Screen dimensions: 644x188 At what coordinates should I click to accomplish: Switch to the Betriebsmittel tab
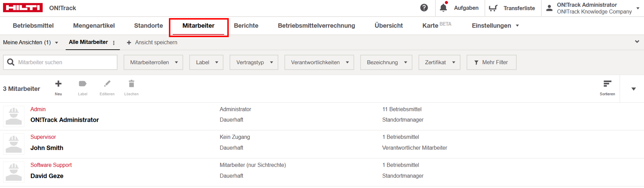pos(33,25)
